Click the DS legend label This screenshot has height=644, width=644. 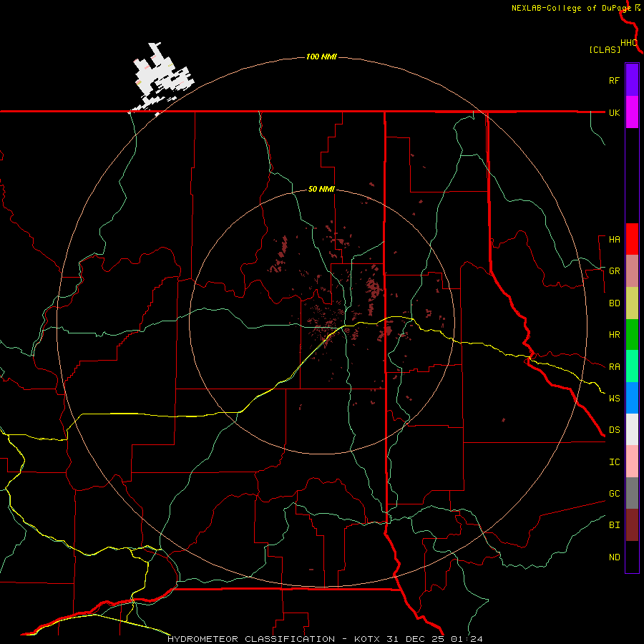tap(614, 430)
